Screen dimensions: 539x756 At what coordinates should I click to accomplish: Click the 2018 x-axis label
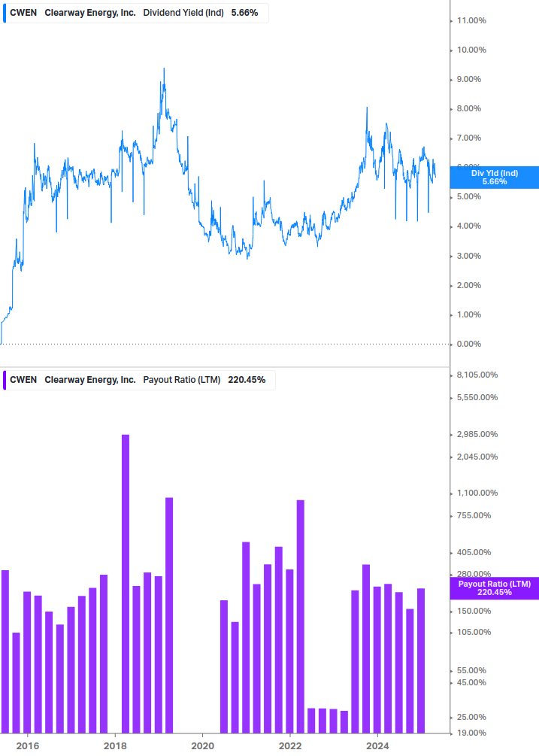pos(115,746)
